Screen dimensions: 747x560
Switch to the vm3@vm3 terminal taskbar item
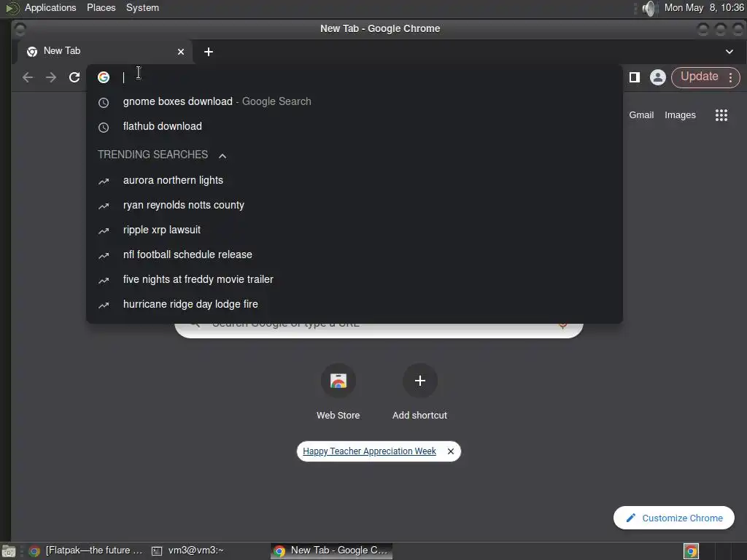click(x=188, y=551)
